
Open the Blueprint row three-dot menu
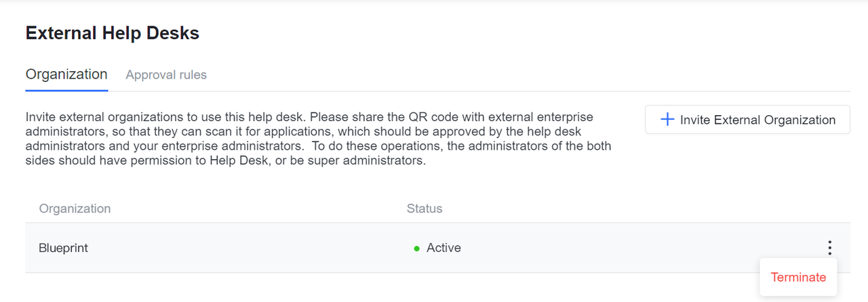[x=829, y=248]
